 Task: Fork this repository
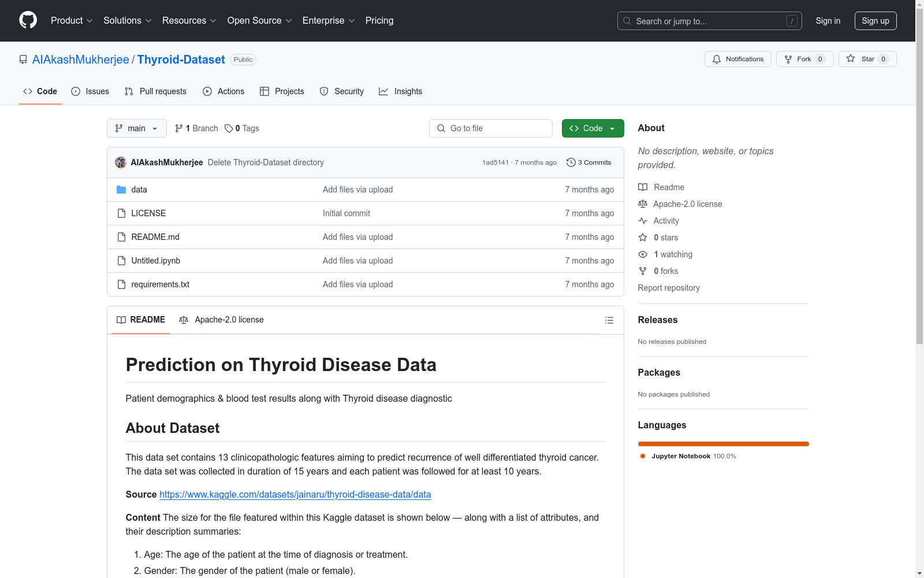[805, 59]
